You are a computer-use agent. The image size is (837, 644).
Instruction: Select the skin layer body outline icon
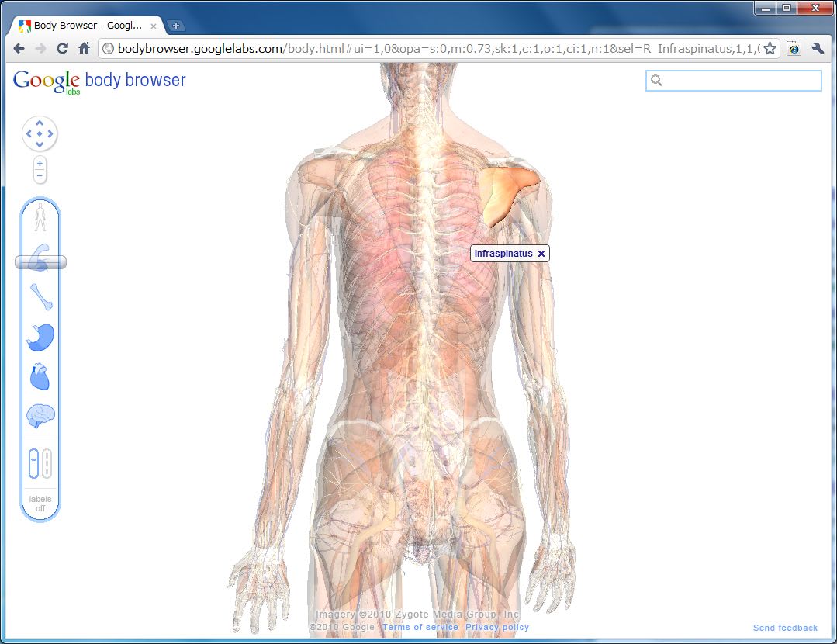click(40, 218)
